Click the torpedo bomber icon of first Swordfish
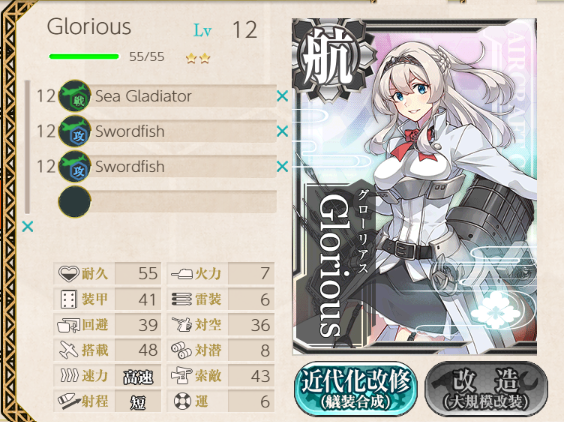 pos(75,131)
